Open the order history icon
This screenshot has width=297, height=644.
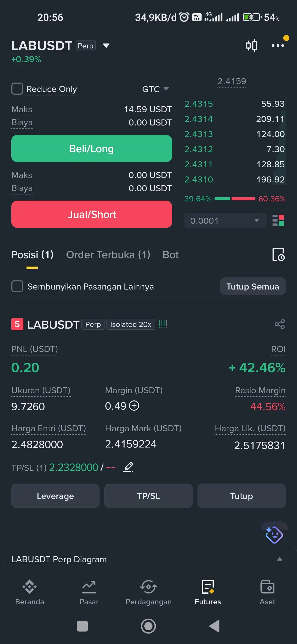[278, 254]
